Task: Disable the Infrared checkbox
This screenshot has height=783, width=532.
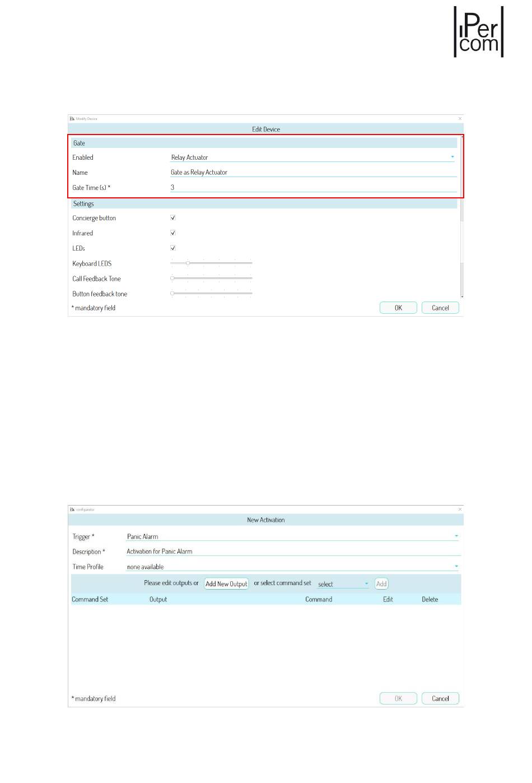Action: tap(173, 233)
